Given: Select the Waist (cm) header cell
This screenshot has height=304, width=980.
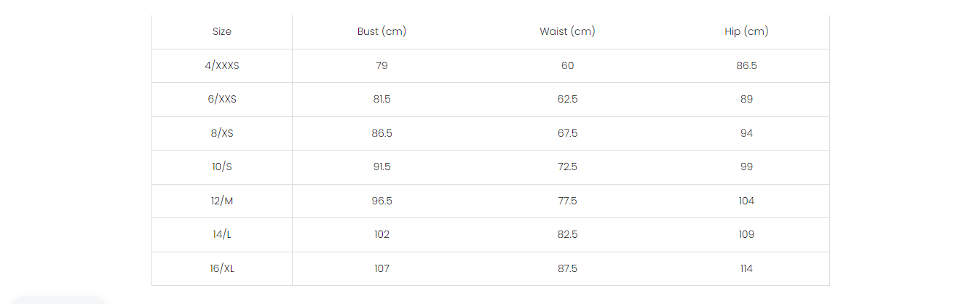Looking at the screenshot, I should tap(567, 31).
